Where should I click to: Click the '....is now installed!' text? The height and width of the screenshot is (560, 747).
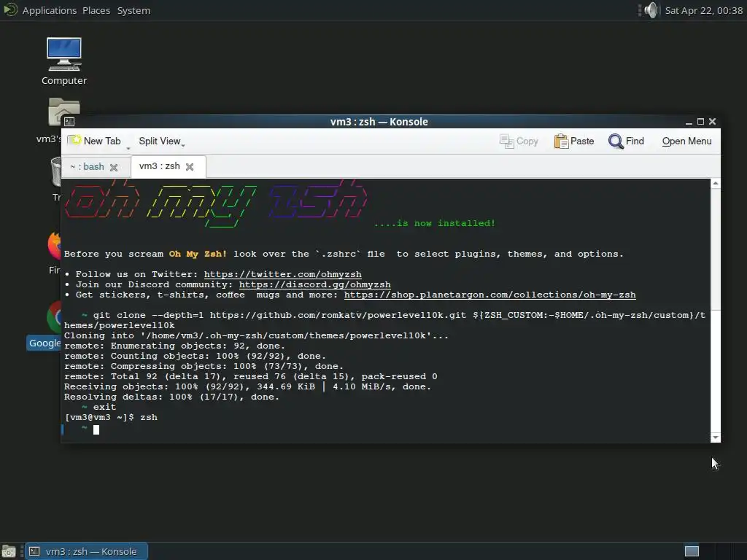click(x=435, y=223)
